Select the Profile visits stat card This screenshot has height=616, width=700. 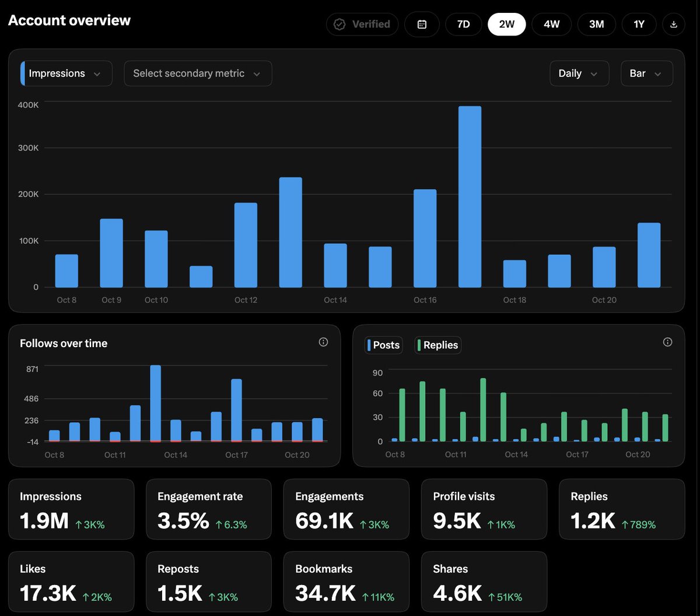tap(484, 509)
